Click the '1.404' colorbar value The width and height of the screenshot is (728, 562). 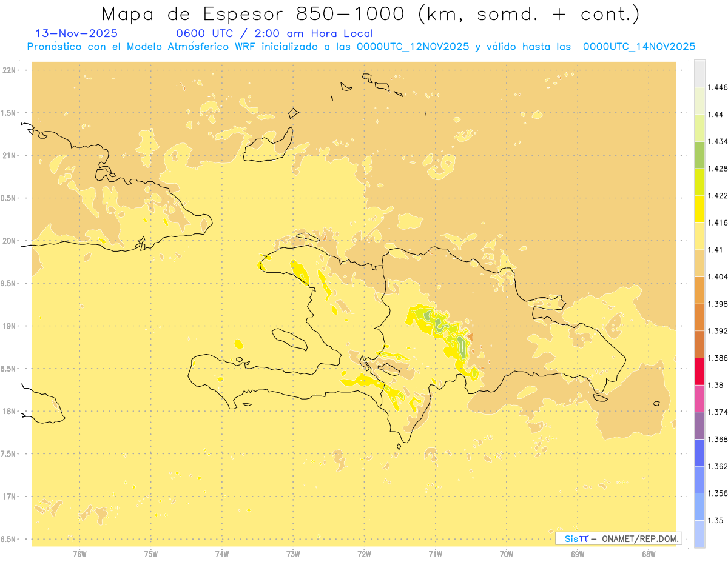pos(718,276)
